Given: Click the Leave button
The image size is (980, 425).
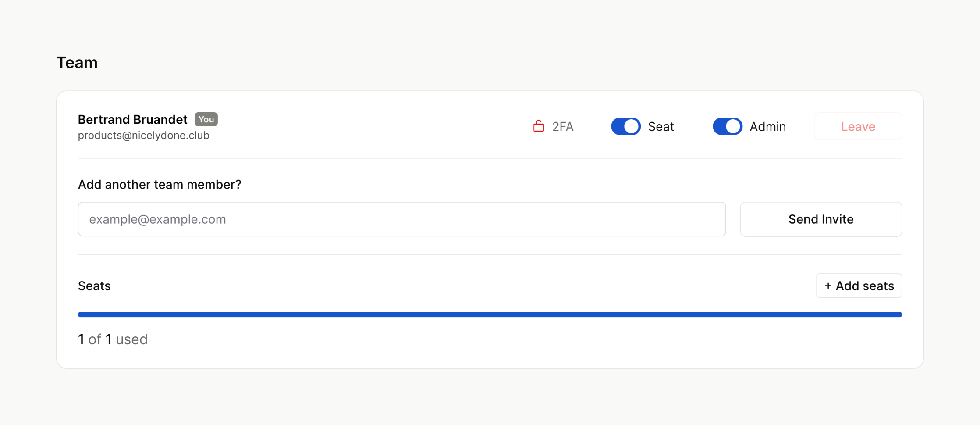Looking at the screenshot, I should (858, 126).
